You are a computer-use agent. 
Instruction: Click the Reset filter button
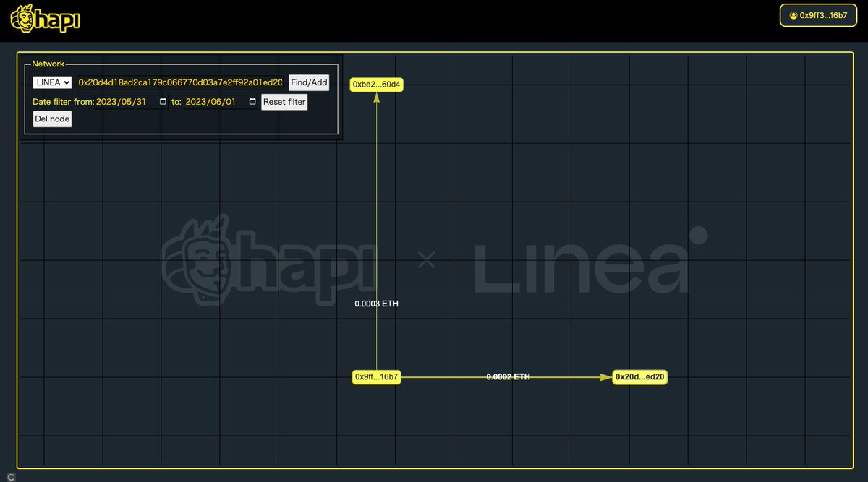[x=284, y=102]
